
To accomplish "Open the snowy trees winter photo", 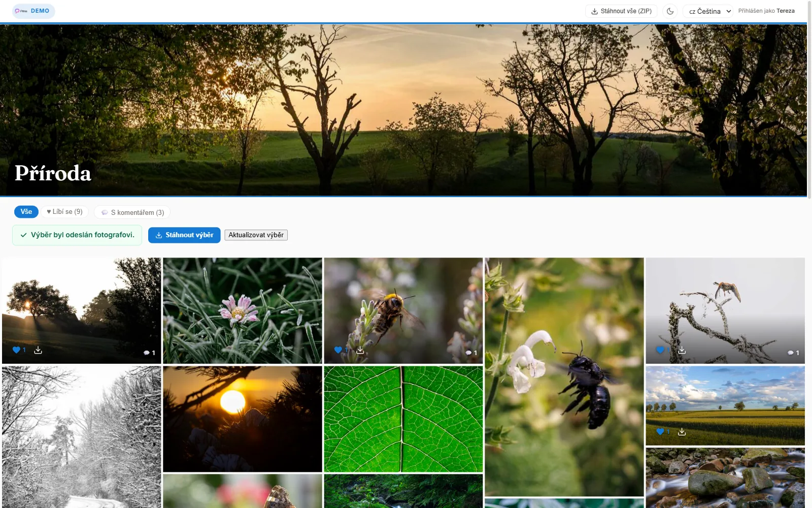I will (82, 437).
